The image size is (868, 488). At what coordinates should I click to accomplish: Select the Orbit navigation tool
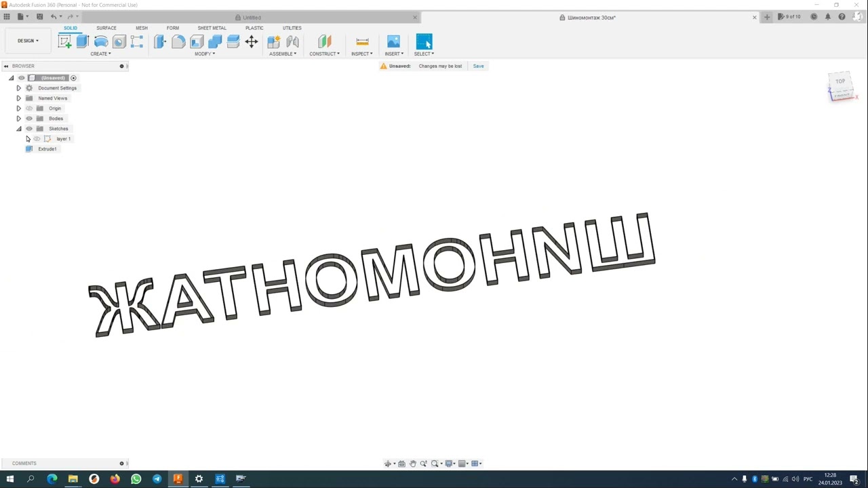click(388, 464)
